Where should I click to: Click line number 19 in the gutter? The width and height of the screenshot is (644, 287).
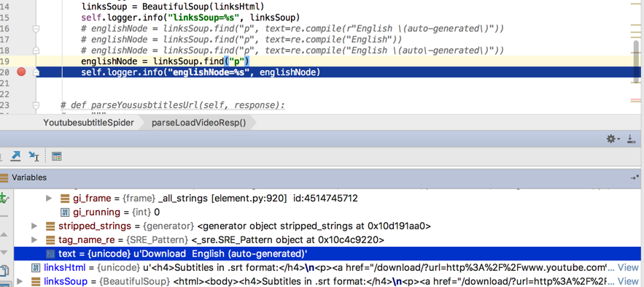pyautogui.click(x=4, y=61)
